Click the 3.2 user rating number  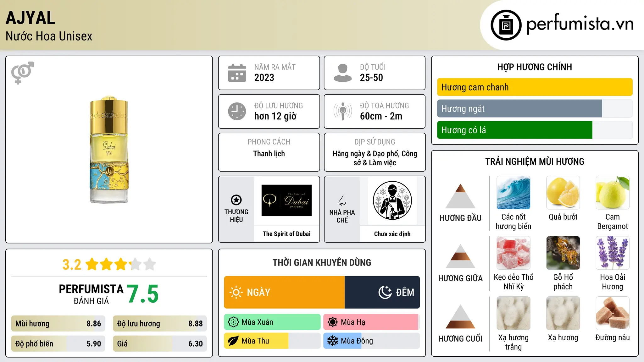tap(72, 265)
